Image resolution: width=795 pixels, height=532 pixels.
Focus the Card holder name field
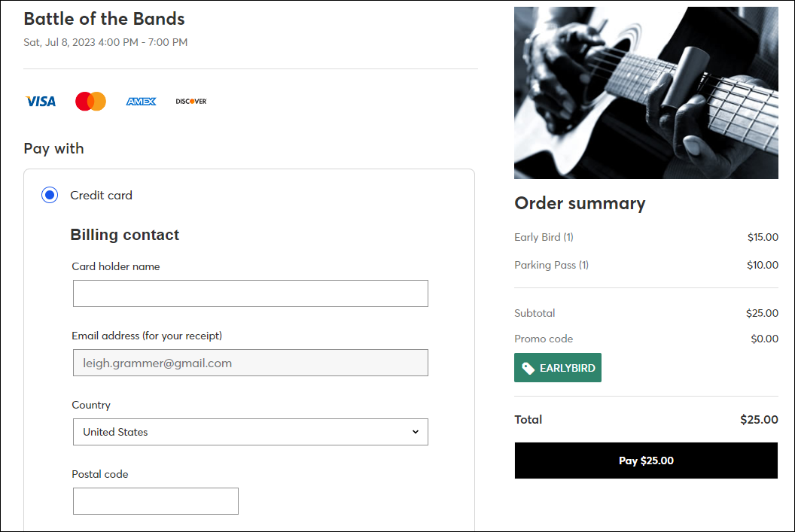pyautogui.click(x=251, y=293)
